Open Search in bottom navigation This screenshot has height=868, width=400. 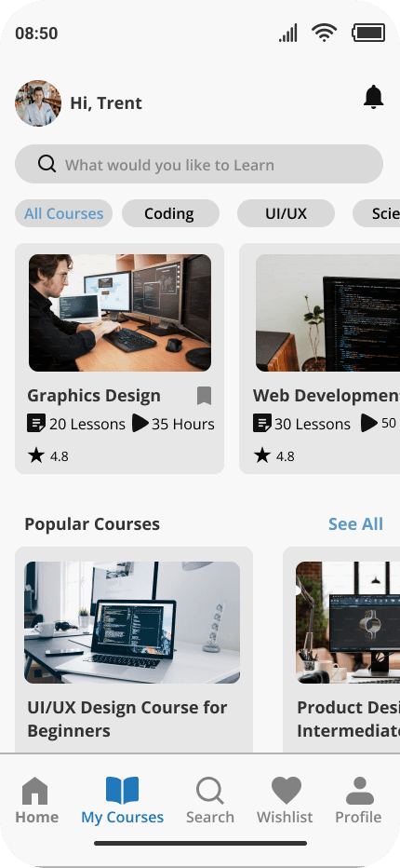click(x=209, y=800)
